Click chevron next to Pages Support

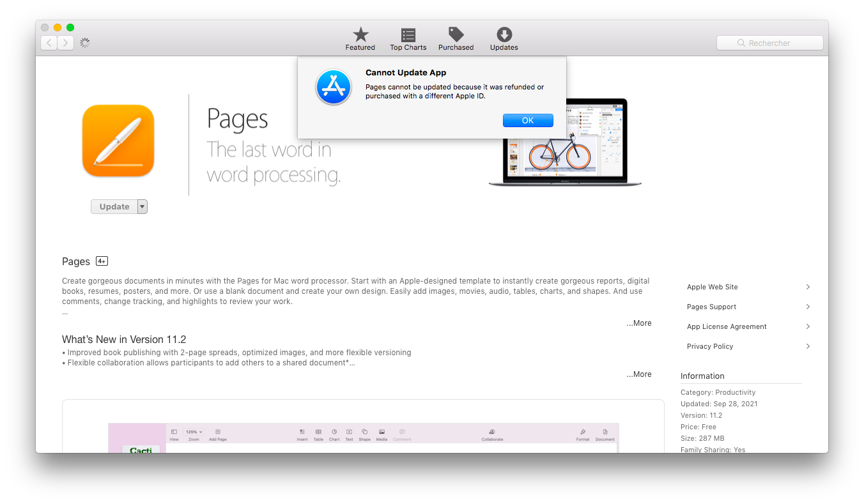[808, 307]
